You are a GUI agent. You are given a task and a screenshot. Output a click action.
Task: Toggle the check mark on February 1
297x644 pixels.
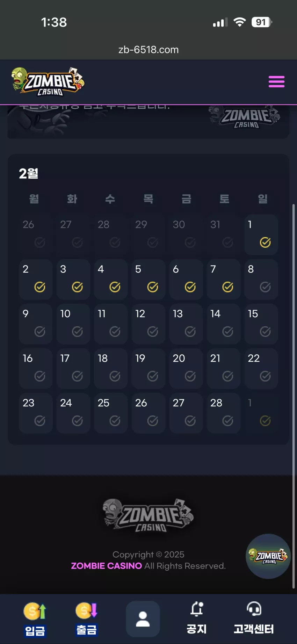(265, 242)
